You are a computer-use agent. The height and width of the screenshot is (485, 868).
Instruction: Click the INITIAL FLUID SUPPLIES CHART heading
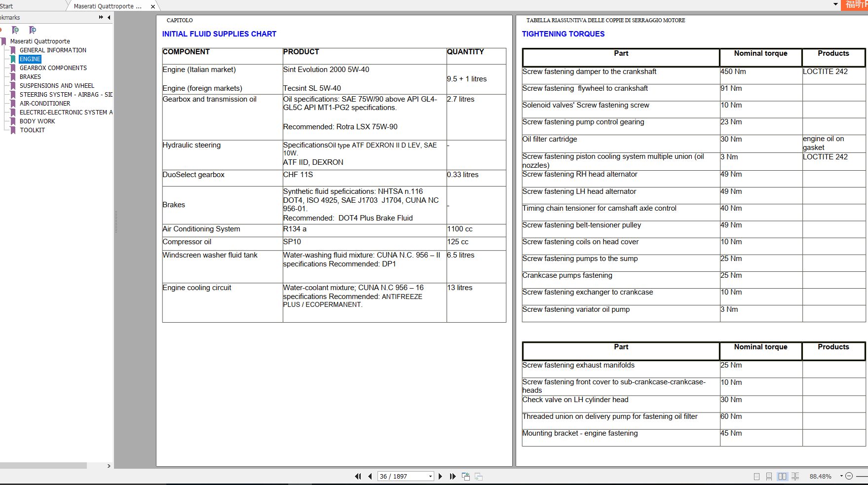pos(219,34)
